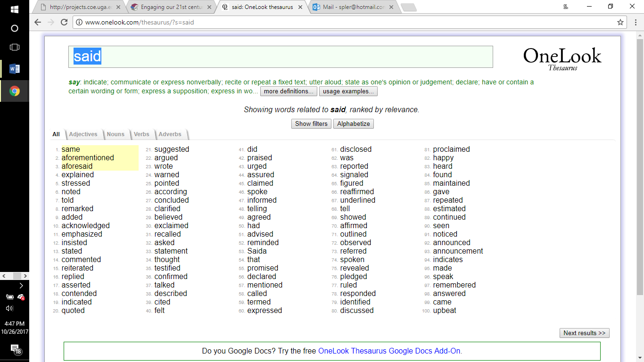Select the Adjectives tab

tap(83, 134)
